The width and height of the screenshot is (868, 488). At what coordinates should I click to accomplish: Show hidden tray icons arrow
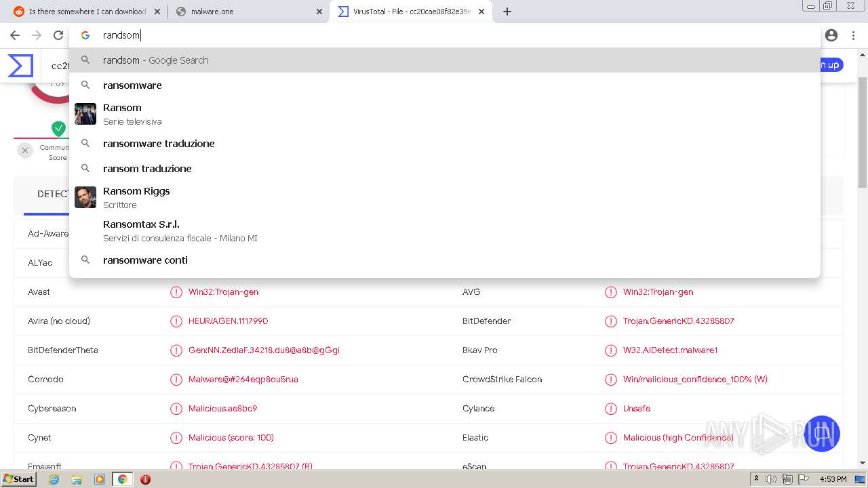(757, 479)
